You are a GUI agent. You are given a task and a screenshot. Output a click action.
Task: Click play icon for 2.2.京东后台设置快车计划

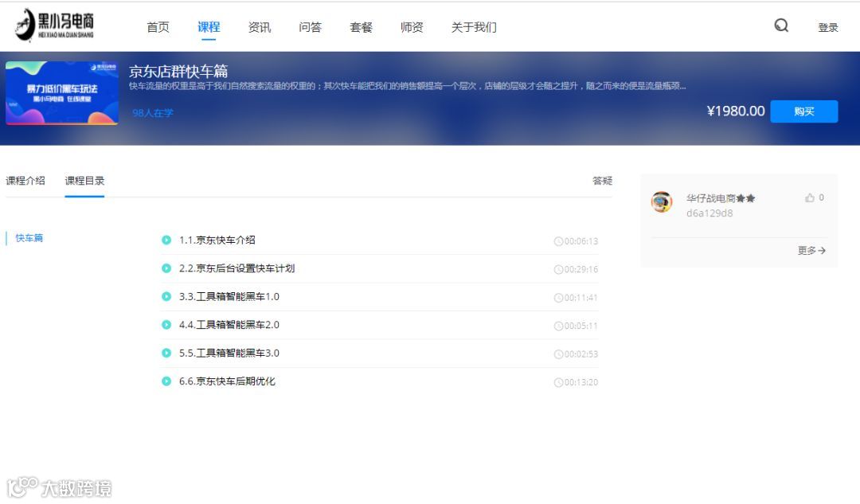(166, 268)
